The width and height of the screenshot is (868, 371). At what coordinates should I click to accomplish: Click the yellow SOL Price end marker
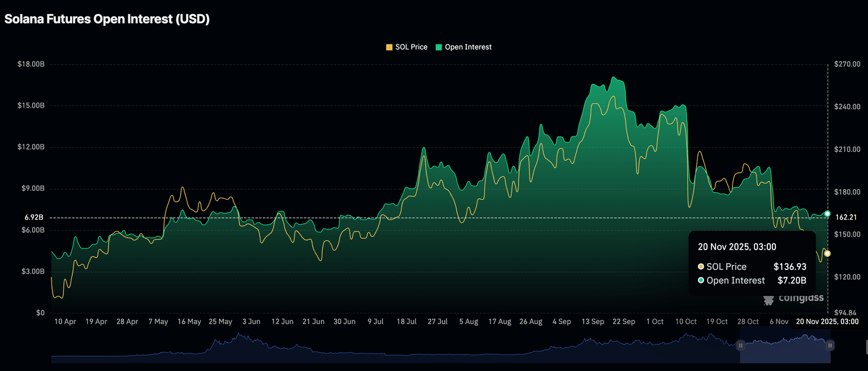point(827,254)
